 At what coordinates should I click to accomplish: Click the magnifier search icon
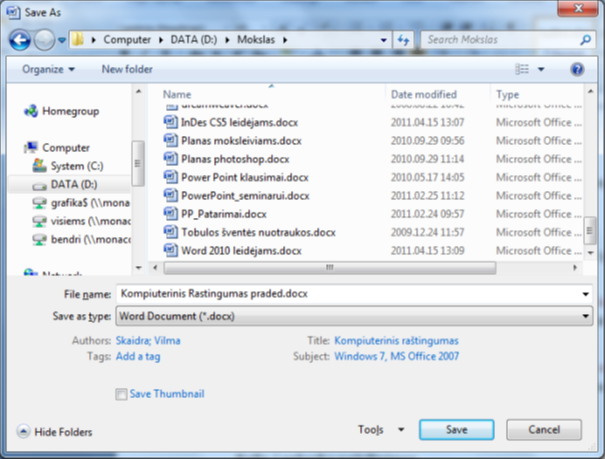586,40
